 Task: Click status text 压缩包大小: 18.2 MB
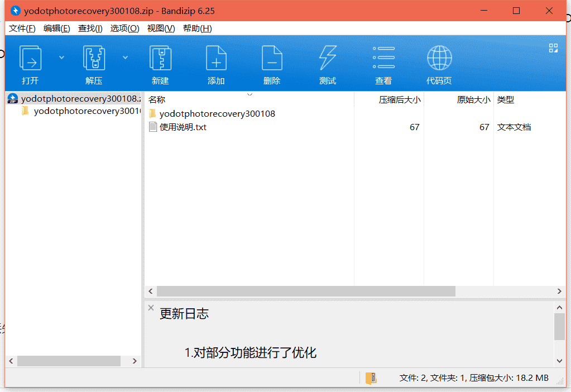pos(508,378)
